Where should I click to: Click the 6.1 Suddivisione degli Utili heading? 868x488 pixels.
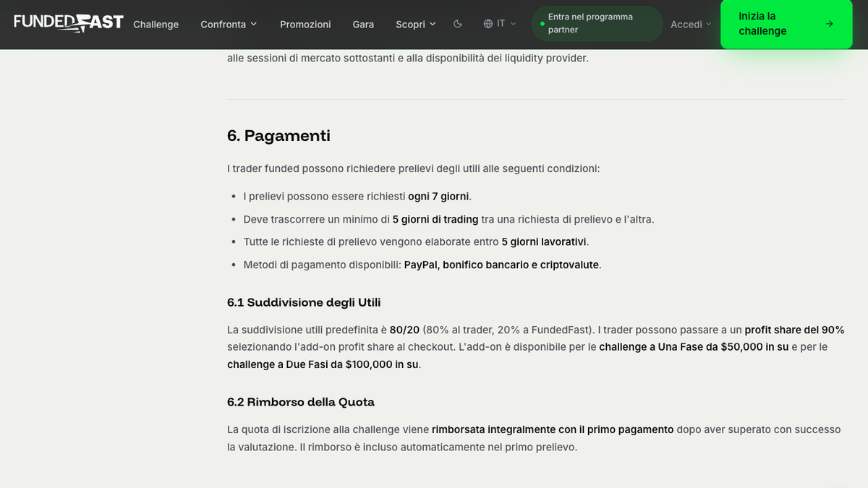304,302
